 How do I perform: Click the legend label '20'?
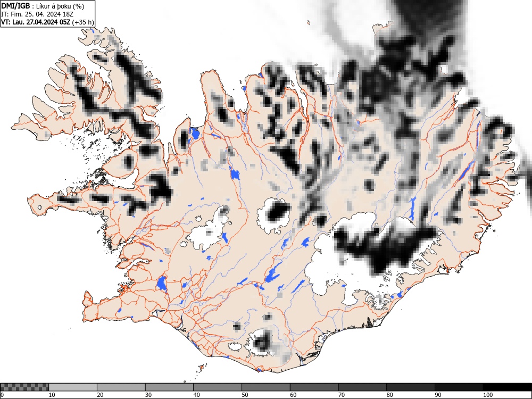click(100, 395)
